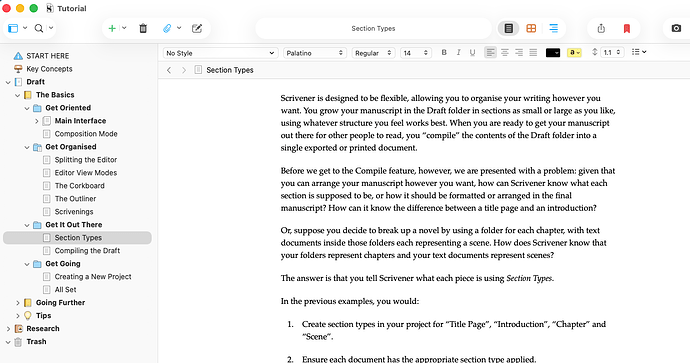Switch to Corkboard view mode

click(531, 29)
